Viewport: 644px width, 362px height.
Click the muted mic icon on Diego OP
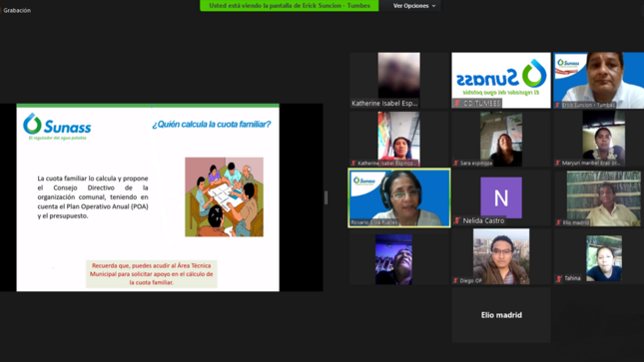455,281
